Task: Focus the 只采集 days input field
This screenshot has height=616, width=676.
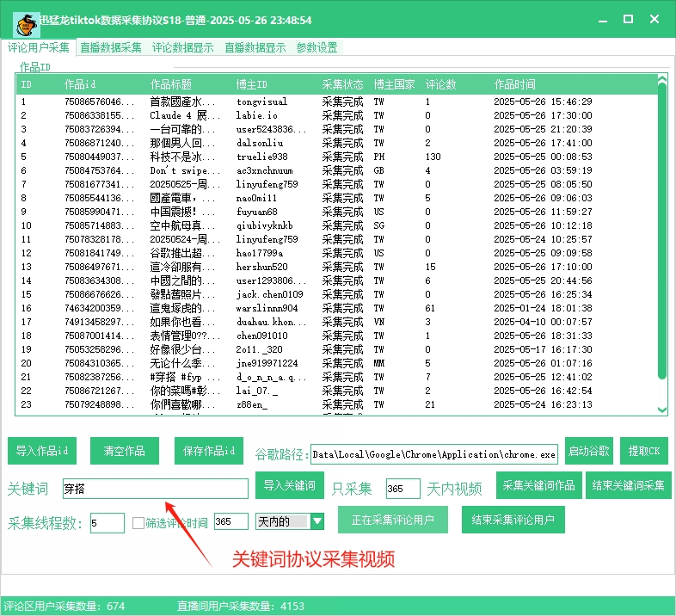Action: [x=403, y=489]
